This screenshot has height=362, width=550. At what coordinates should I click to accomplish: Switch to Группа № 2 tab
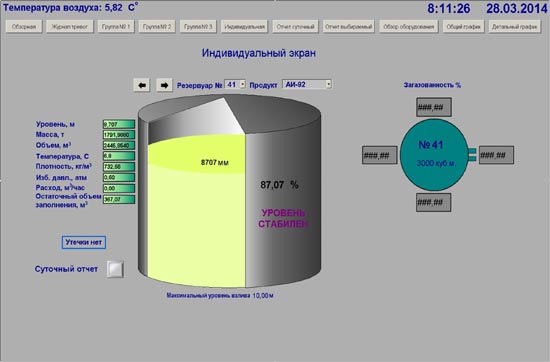[x=157, y=27]
